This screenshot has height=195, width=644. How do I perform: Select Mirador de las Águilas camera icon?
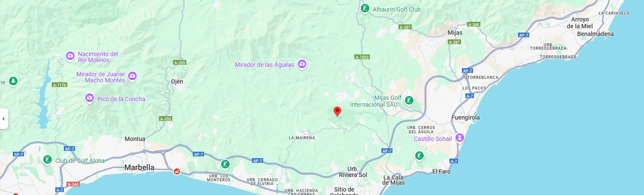[302, 64]
